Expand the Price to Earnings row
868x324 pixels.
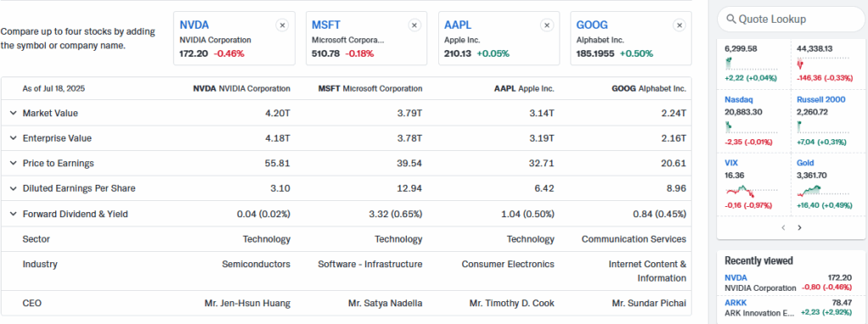pyautogui.click(x=14, y=164)
